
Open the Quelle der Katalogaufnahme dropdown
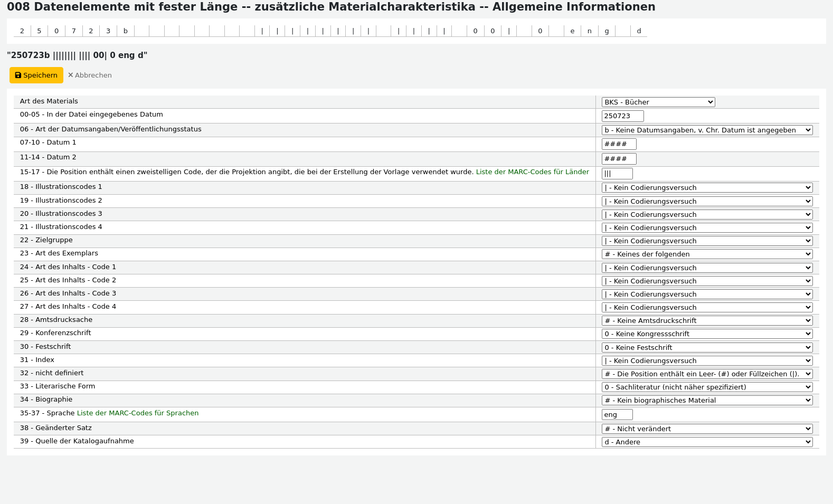point(706,442)
